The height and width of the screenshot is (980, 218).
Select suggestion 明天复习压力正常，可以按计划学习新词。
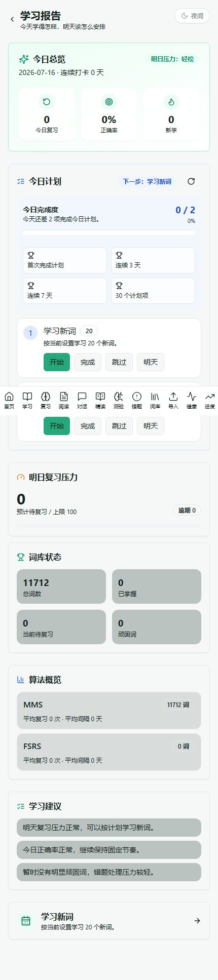[109, 828]
